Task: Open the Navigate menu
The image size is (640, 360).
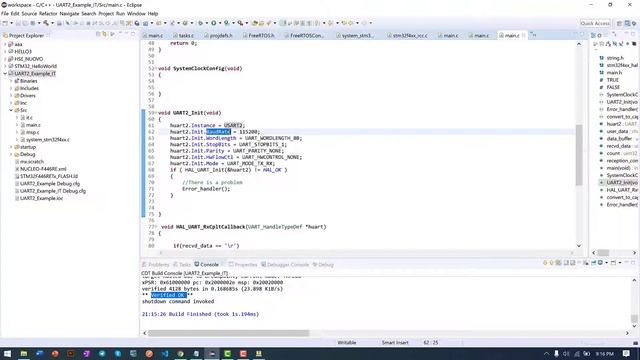Action: tap(69, 13)
